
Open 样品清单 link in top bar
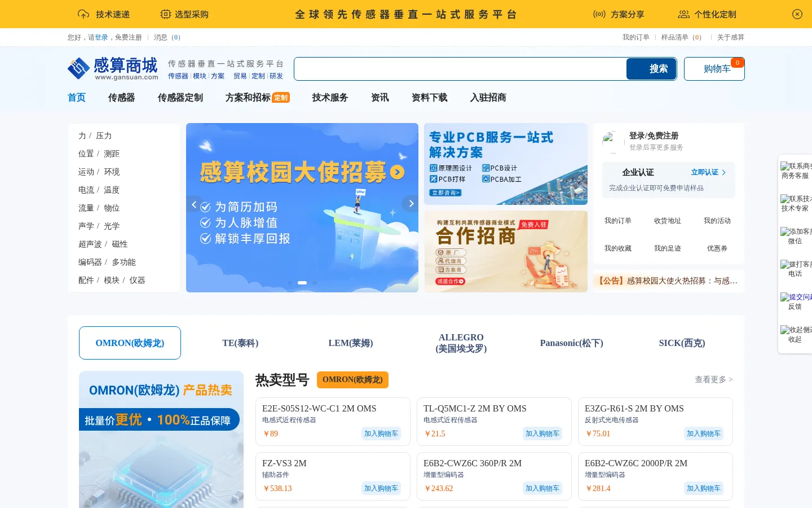tap(681, 37)
